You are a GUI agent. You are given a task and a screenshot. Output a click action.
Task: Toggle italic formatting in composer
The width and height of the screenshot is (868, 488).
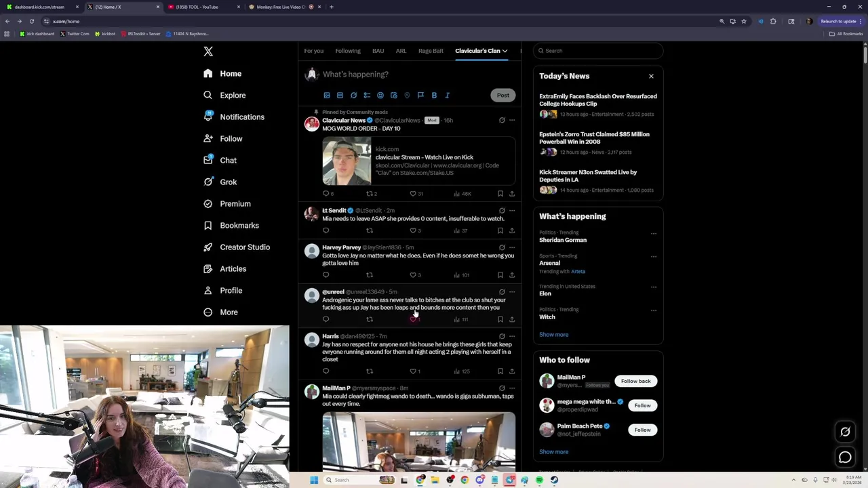(x=448, y=96)
